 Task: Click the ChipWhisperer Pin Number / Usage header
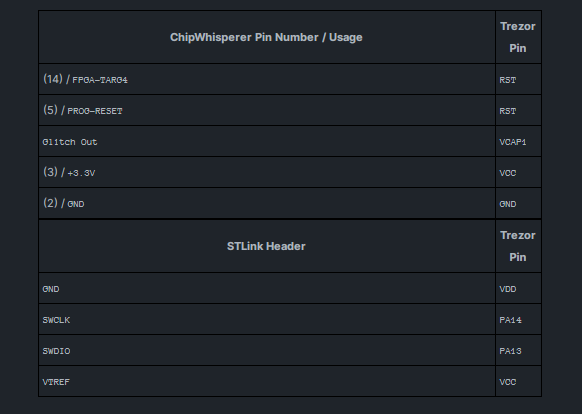pos(267,37)
